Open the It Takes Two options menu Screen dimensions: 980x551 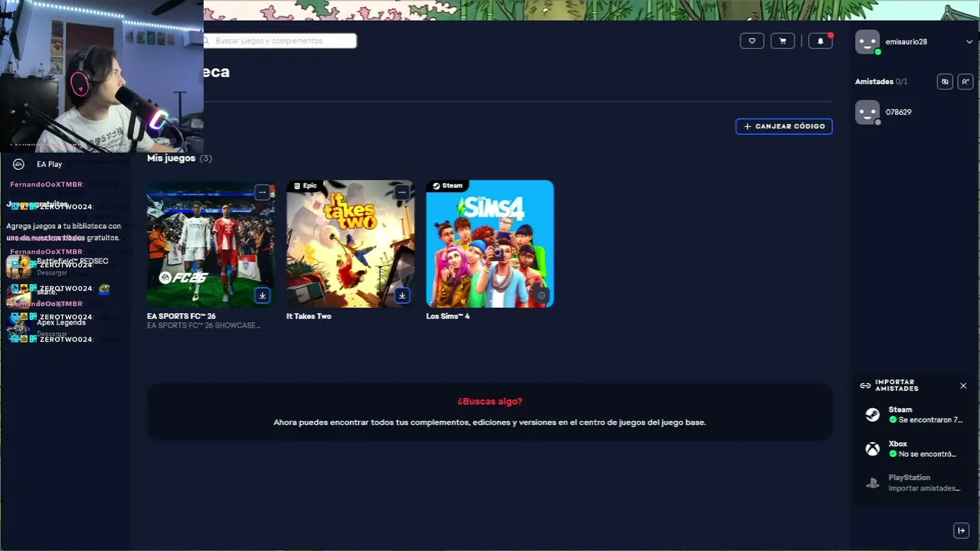coord(402,192)
